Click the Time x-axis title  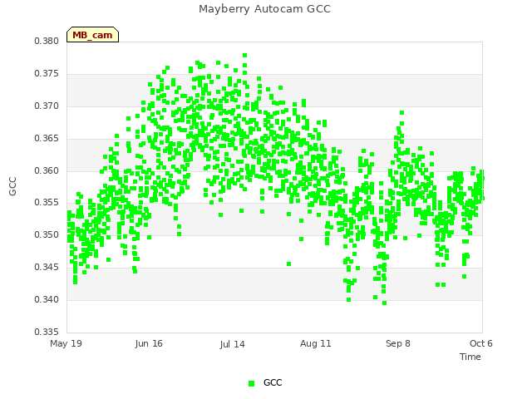tap(470, 357)
